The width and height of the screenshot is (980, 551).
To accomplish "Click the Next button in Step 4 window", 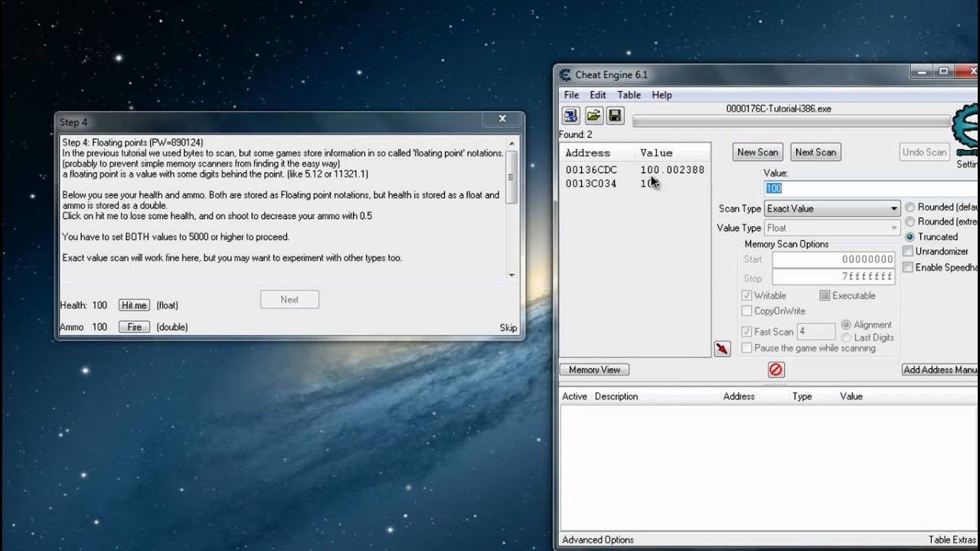I will (289, 299).
